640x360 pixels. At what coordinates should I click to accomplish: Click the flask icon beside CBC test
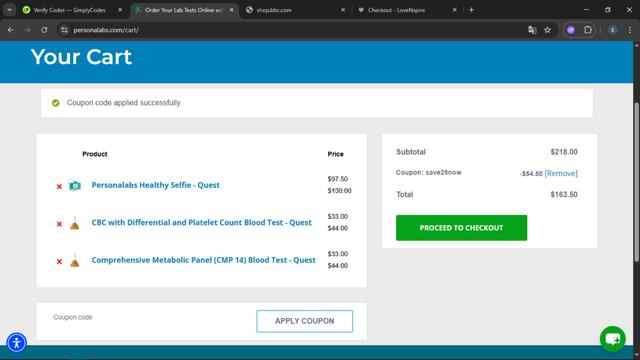[x=75, y=223]
